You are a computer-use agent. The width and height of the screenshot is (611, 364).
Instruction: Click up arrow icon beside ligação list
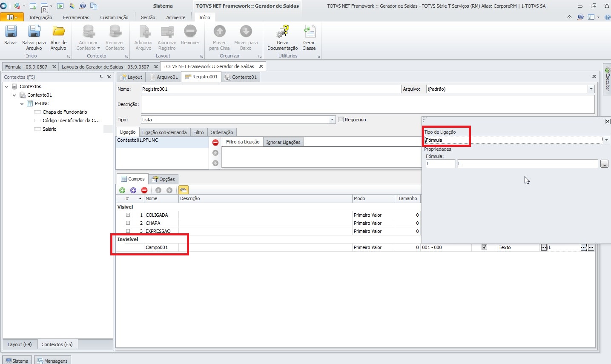click(x=215, y=153)
